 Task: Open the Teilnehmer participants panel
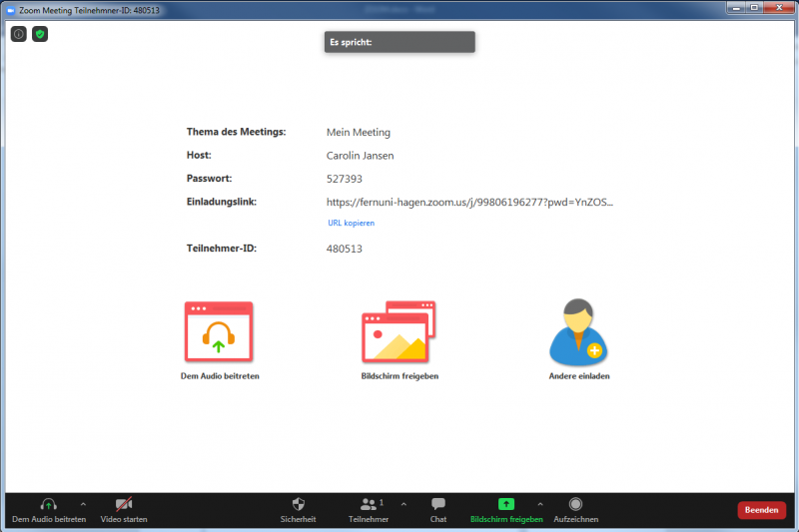pyautogui.click(x=369, y=511)
